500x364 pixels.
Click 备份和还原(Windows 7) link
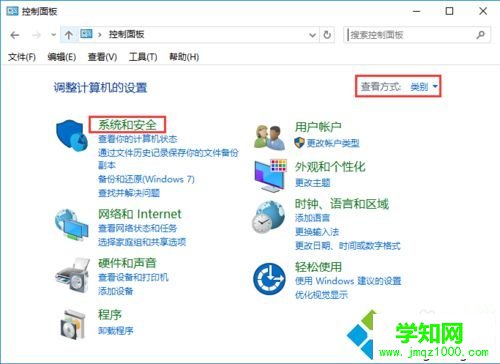click(146, 179)
